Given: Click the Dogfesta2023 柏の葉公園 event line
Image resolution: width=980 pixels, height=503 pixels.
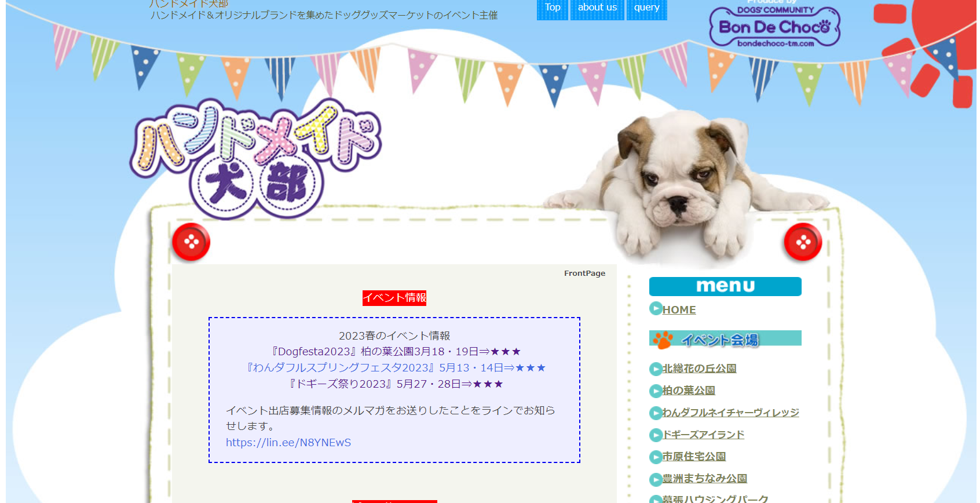Looking at the screenshot, I should [x=396, y=352].
